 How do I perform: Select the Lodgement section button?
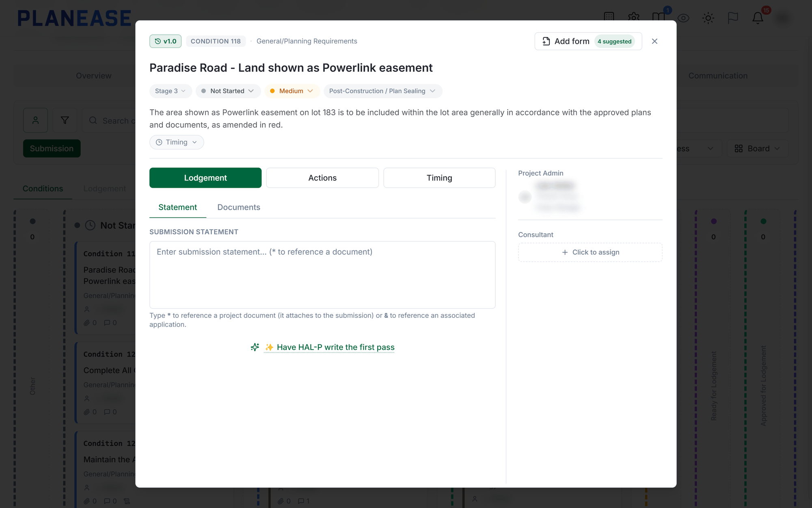pos(205,178)
